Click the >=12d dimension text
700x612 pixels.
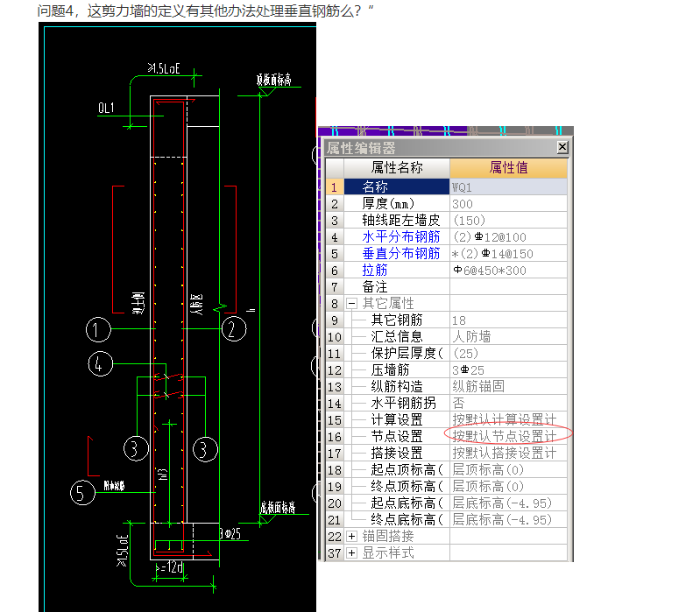169,567
